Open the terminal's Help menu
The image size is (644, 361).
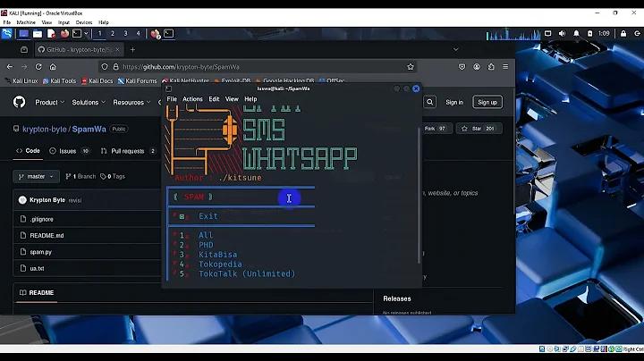click(x=250, y=99)
